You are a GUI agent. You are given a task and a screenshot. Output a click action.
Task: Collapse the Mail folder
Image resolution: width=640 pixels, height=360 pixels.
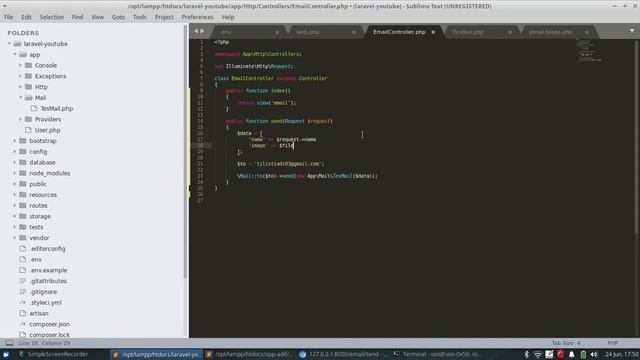pyautogui.click(x=20, y=98)
